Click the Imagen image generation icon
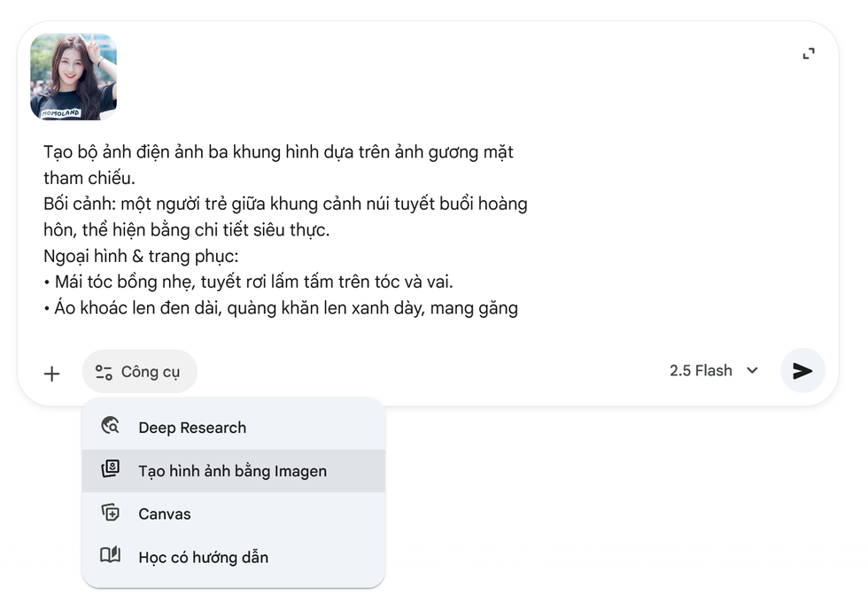868x602 pixels. point(111,470)
